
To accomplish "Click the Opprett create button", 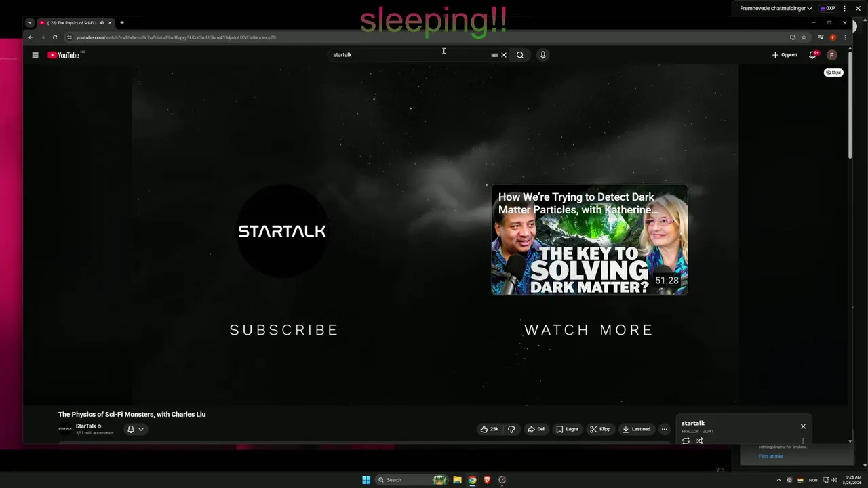I will tap(785, 55).
